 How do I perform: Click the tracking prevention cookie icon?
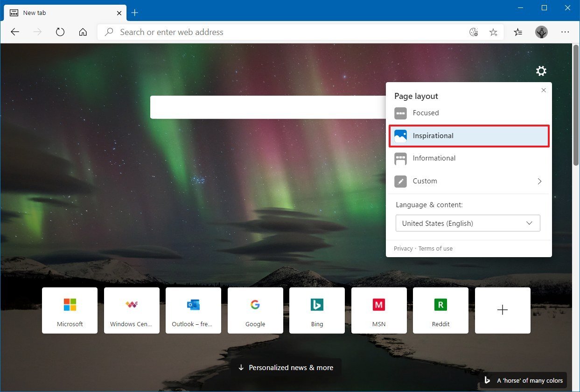[x=474, y=32]
